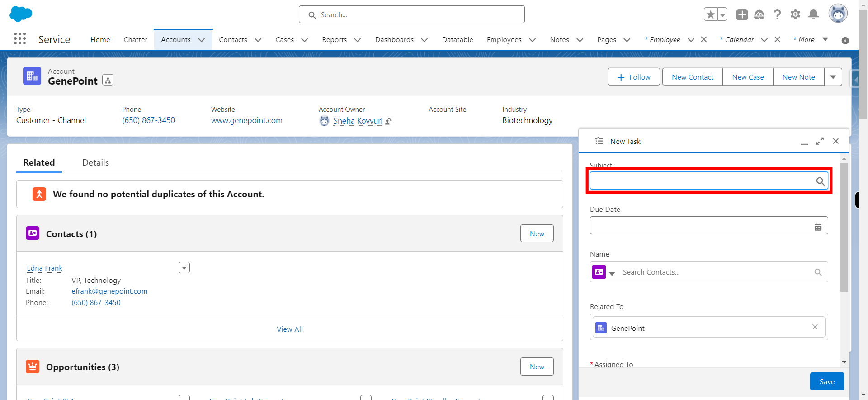Click the Follow button
The width and height of the screenshot is (868, 400).
(634, 77)
